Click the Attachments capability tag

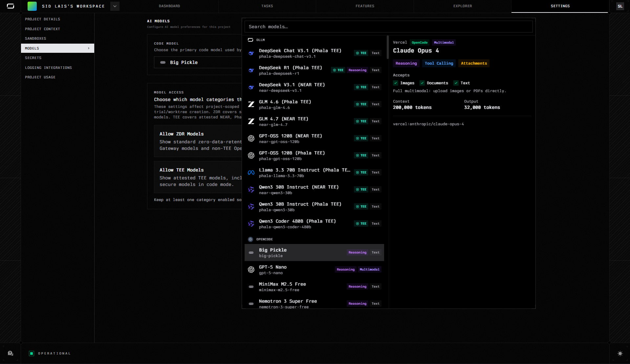pyautogui.click(x=474, y=63)
